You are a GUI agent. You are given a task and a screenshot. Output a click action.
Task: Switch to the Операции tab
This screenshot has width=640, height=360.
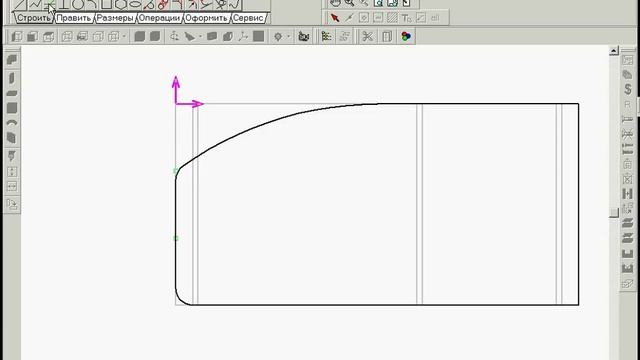(x=160, y=18)
